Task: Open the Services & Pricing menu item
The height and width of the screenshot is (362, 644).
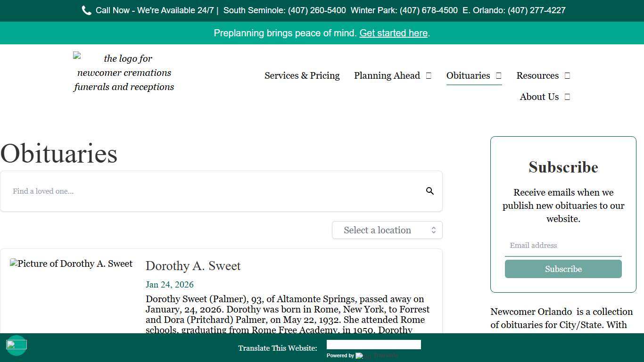Action: [302, 76]
